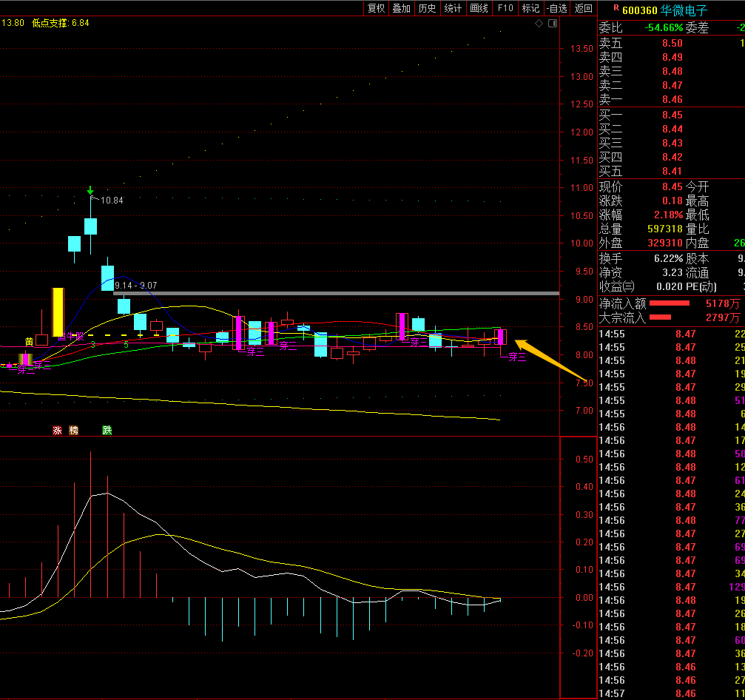Click the 净资 3.23 value
The height and width of the screenshot is (700, 745).
(672, 273)
